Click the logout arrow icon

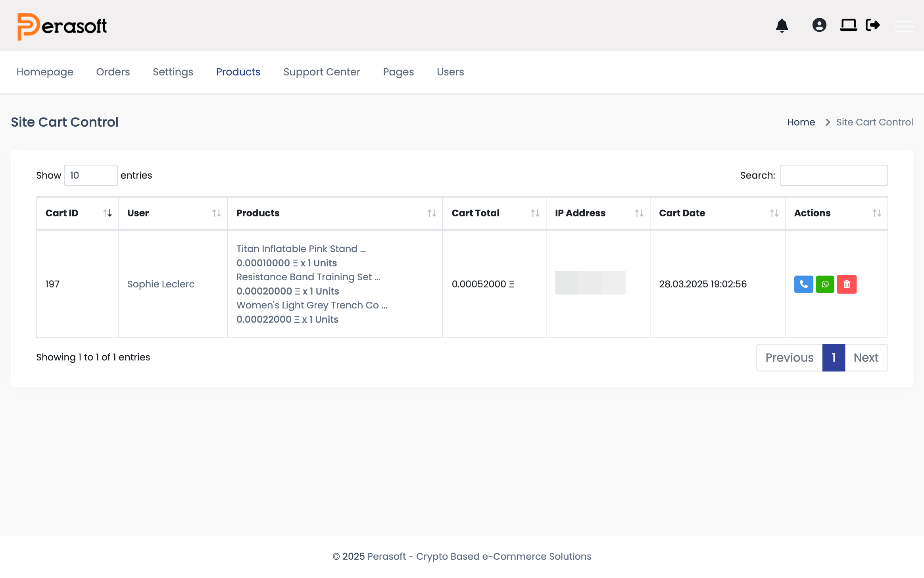(873, 25)
